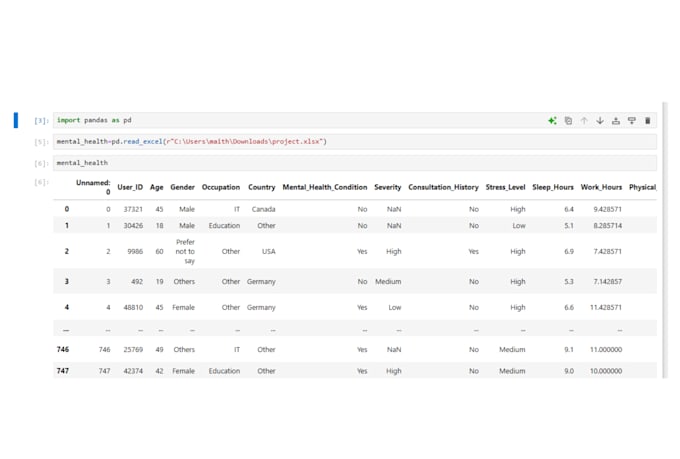
Task: Select the User_ID value 42374
Action: click(133, 371)
